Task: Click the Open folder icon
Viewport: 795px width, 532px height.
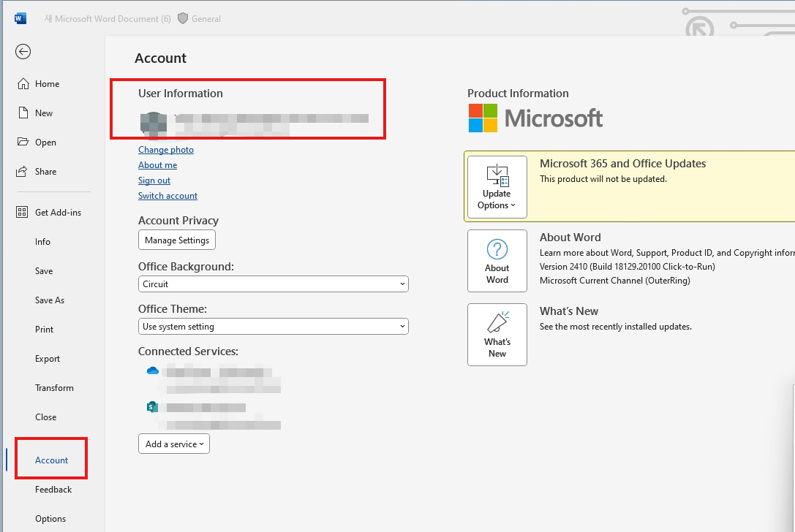Action: pyautogui.click(x=23, y=141)
